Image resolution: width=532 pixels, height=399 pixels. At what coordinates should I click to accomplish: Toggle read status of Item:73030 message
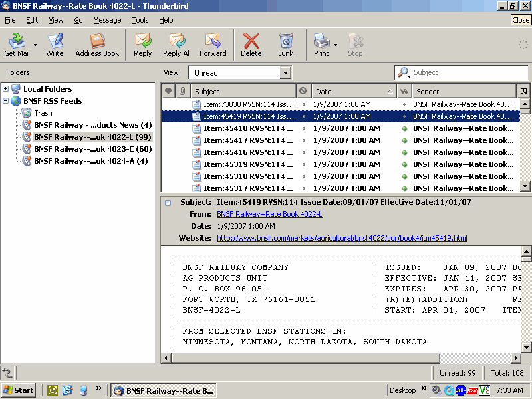point(404,104)
